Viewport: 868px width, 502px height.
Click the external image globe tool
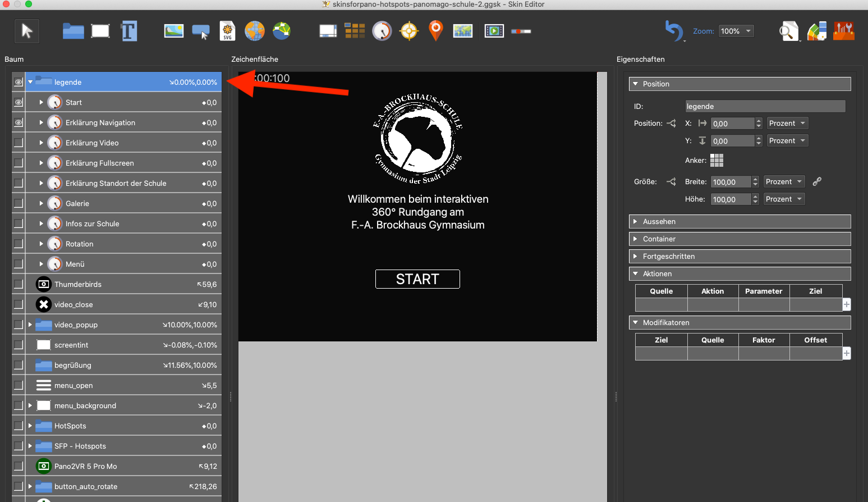click(x=254, y=31)
